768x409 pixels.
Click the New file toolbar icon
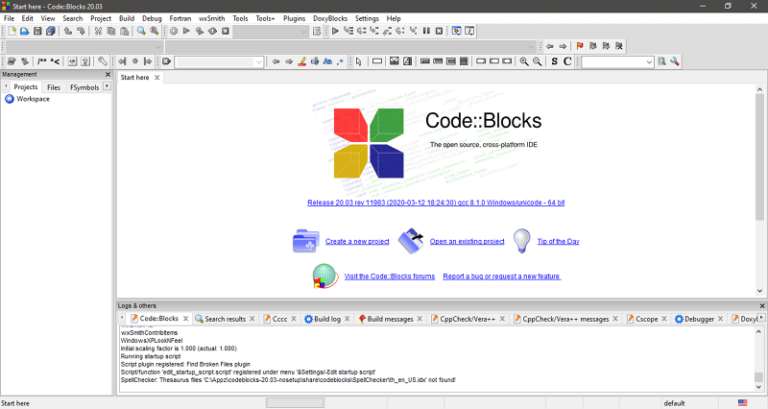pos(12,31)
